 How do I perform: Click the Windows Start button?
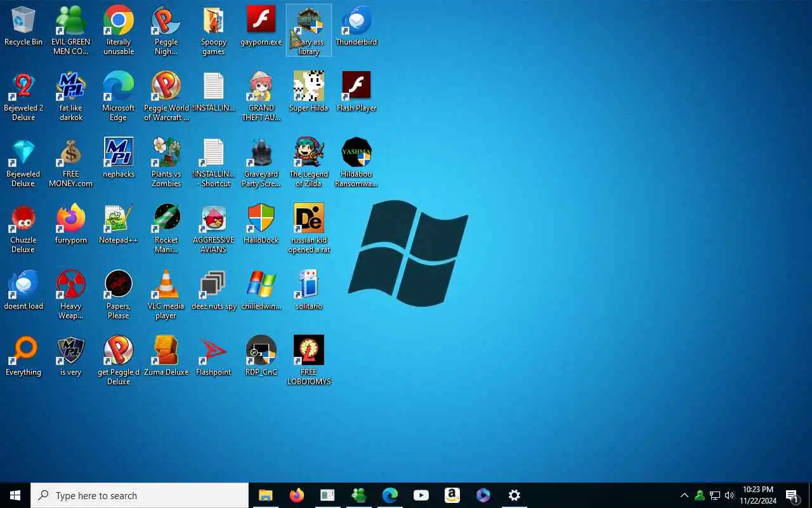click(x=15, y=495)
